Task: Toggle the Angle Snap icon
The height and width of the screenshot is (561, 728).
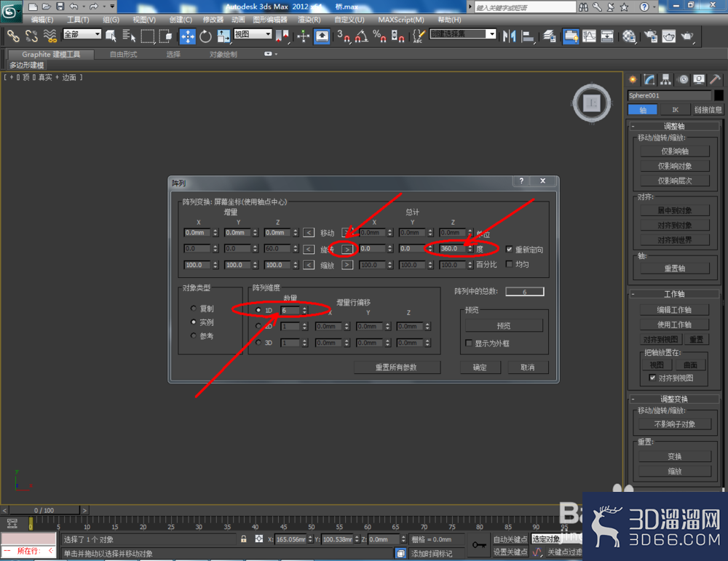Action: (361, 36)
